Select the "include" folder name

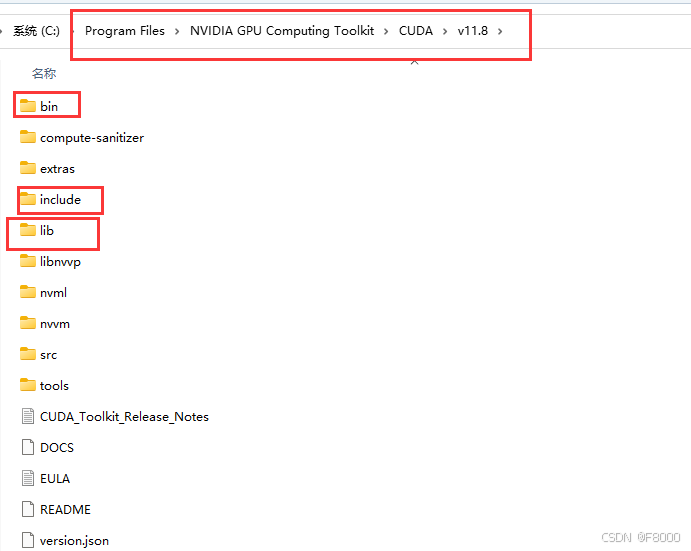(60, 199)
